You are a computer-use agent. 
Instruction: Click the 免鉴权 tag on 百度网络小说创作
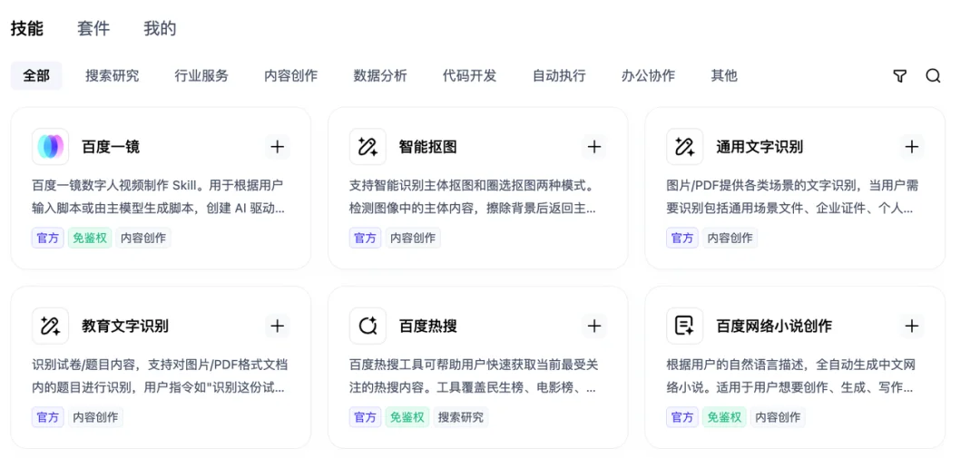click(724, 417)
